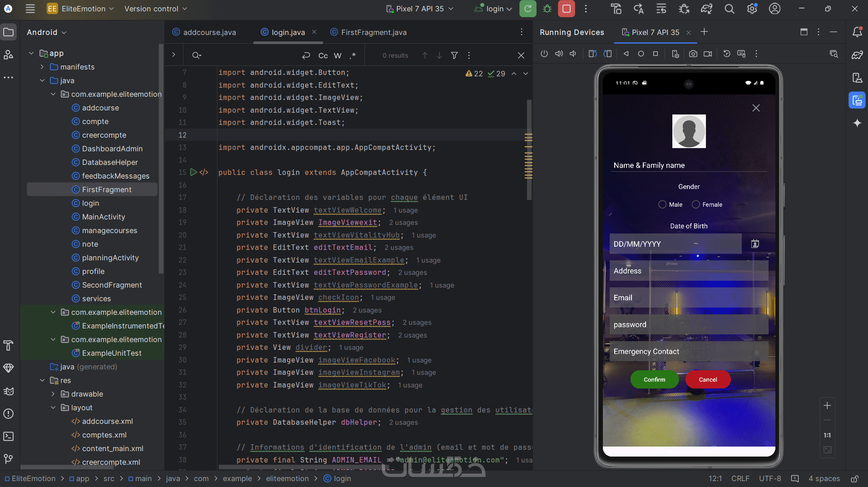Switch to addcourse.java tab
The height and width of the screenshot is (487, 868).
click(204, 32)
